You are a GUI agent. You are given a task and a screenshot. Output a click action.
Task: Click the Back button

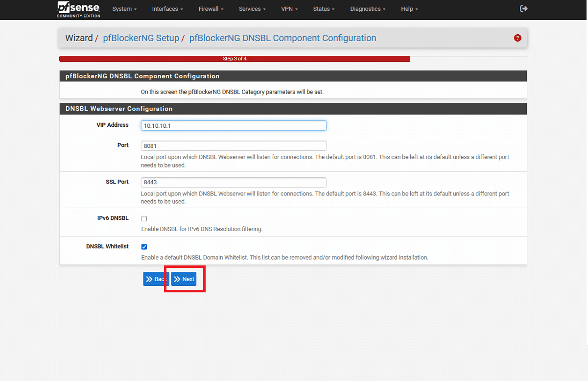coord(156,279)
